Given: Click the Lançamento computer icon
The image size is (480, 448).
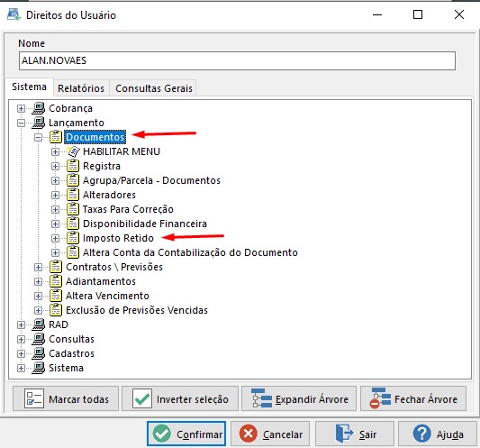Looking at the screenshot, I should [39, 123].
